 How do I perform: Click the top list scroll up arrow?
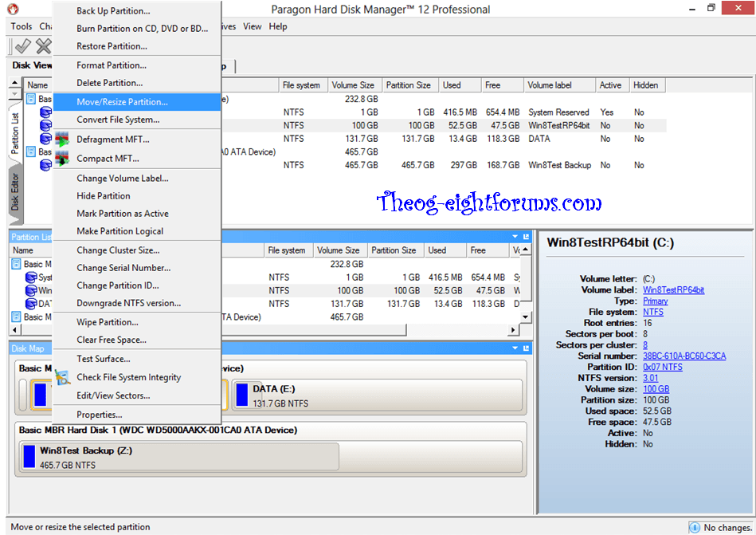coord(14,82)
